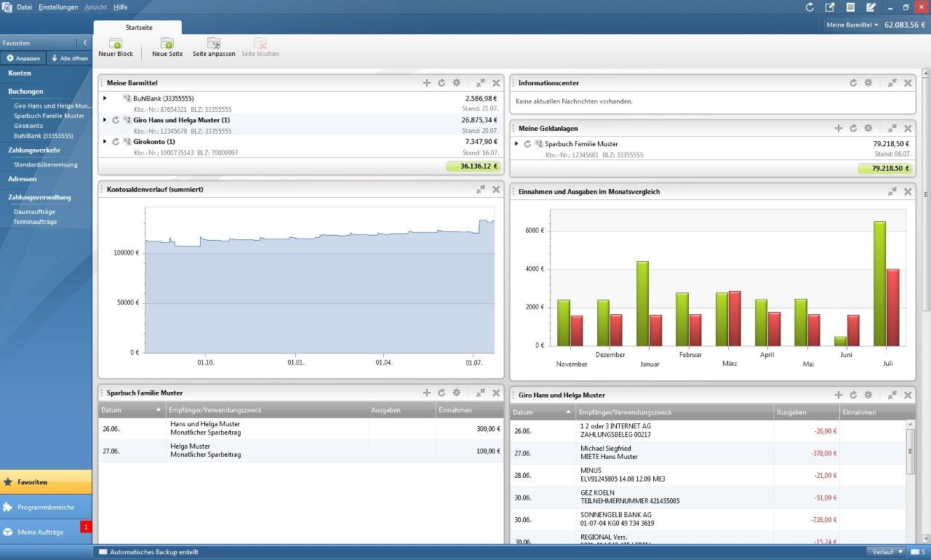Click the plus icon in Meine Geldanlagen panel
Viewport: 931px width, 560px height.
tap(838, 128)
